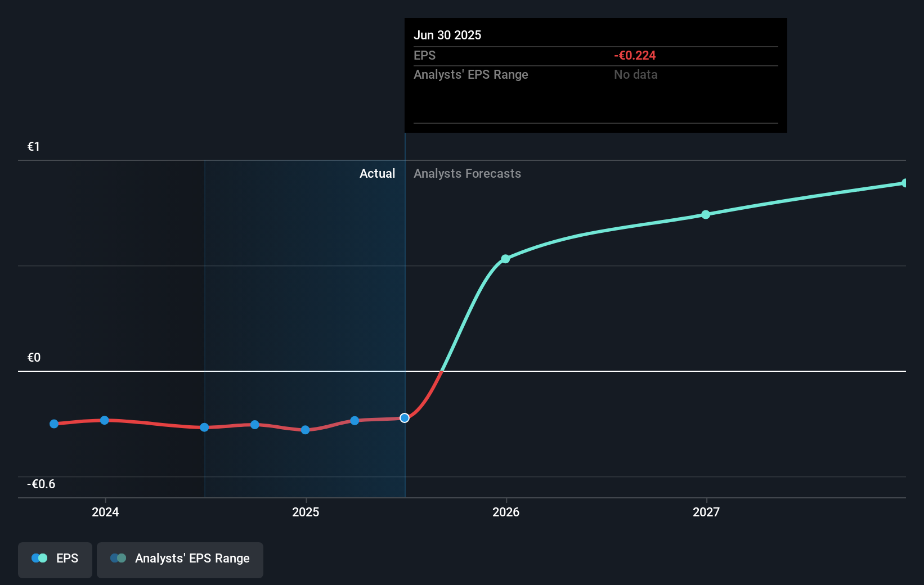The height and width of the screenshot is (585, 924).
Task: Click the final forecast point at chart edge
Action: tap(905, 182)
